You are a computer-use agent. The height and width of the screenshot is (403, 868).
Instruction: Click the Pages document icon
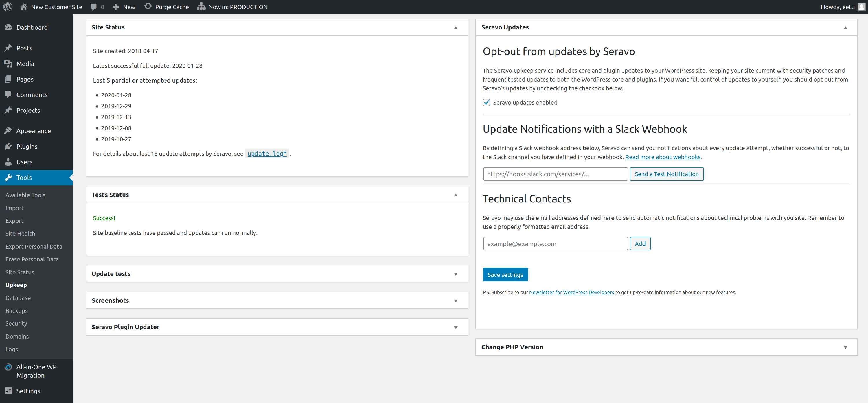click(x=8, y=79)
